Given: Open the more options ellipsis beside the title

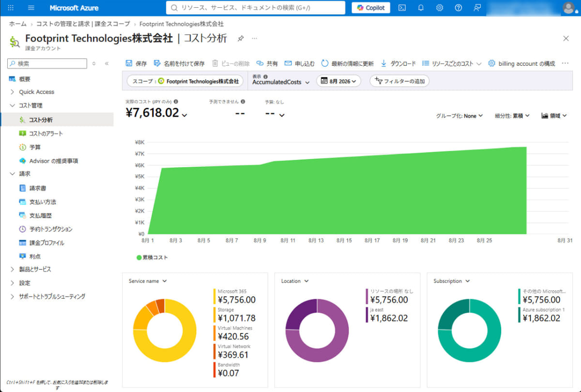Looking at the screenshot, I should (255, 38).
